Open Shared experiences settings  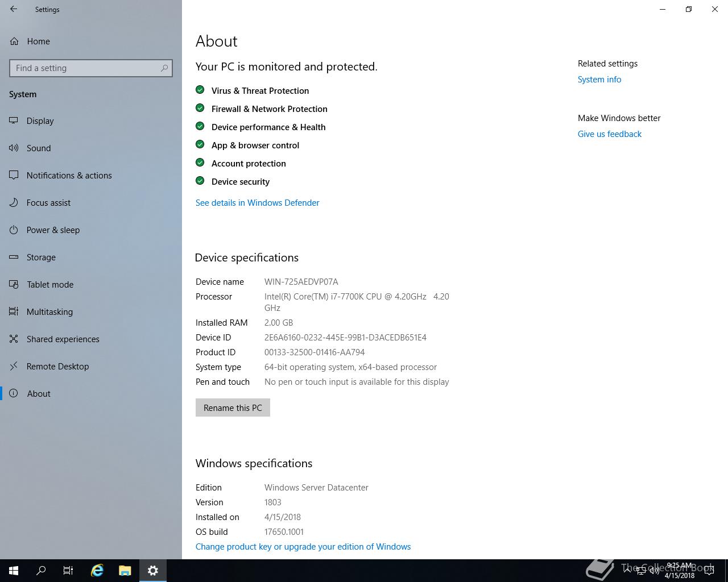pyautogui.click(x=91, y=339)
